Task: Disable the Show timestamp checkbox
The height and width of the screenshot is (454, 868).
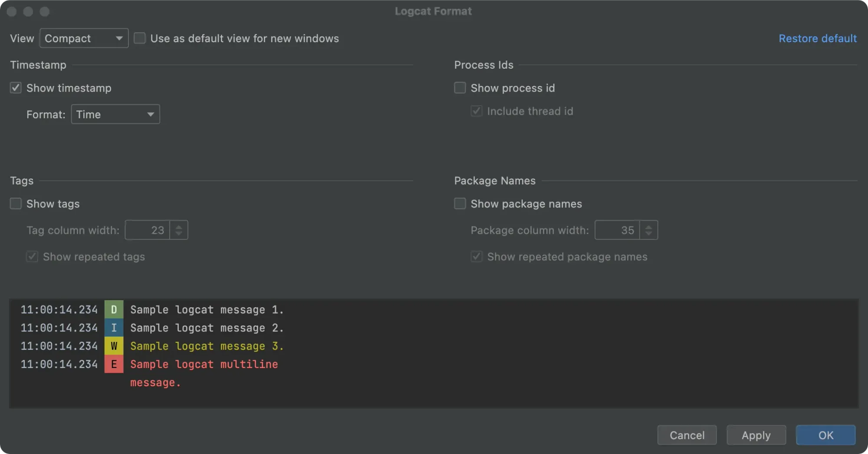Action: [16, 88]
